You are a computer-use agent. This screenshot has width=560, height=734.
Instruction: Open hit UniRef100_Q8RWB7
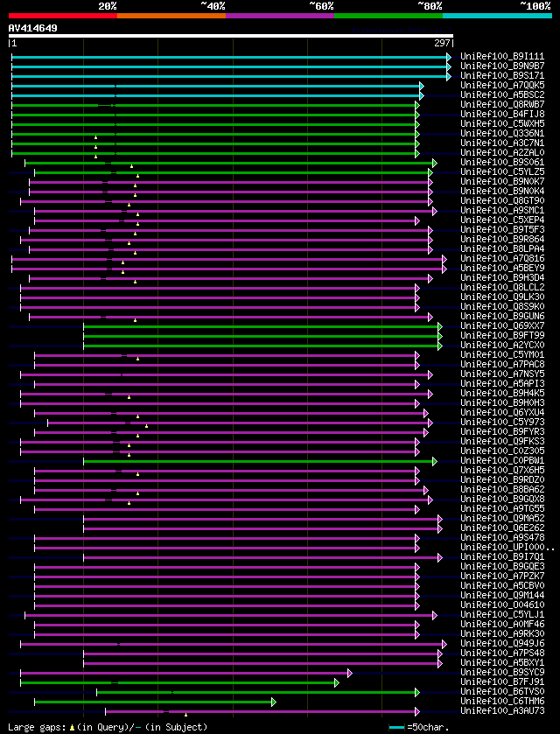(502, 105)
